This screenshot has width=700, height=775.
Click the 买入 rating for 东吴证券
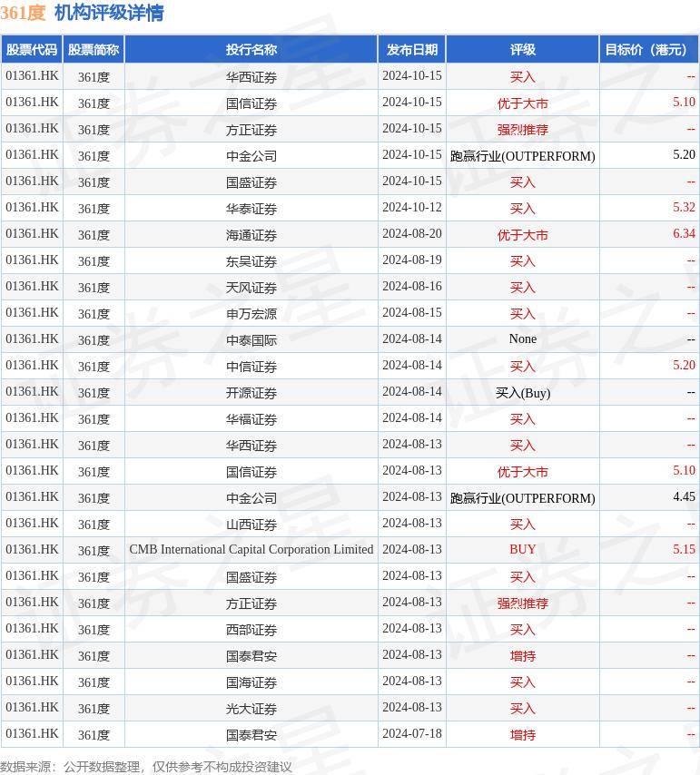[x=523, y=261]
